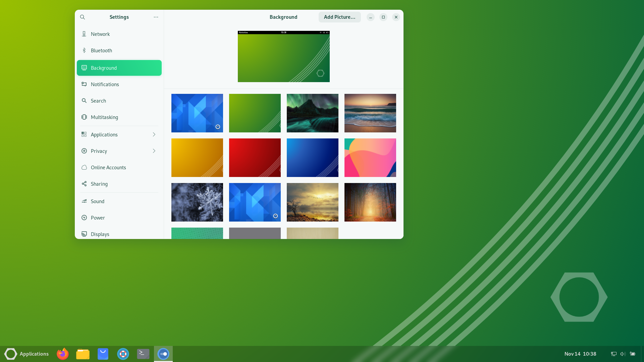Select Network in the sidebar
This screenshot has height=362, width=644.
pos(119,34)
